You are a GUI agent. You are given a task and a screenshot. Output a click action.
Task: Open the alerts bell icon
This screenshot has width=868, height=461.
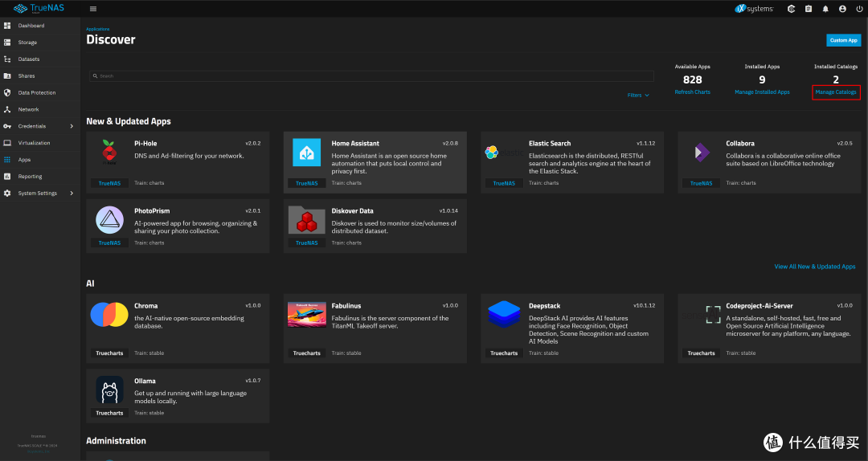click(x=825, y=9)
